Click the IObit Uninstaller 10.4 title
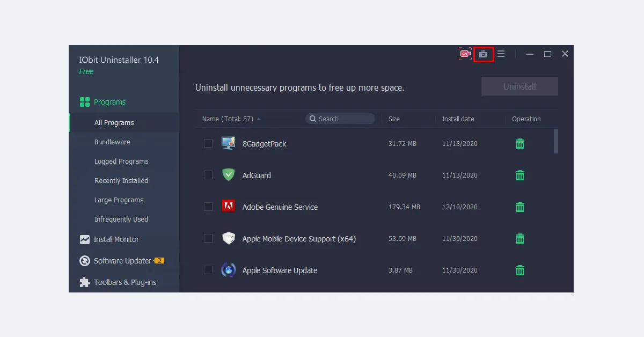The width and height of the screenshot is (644, 337). [119, 60]
